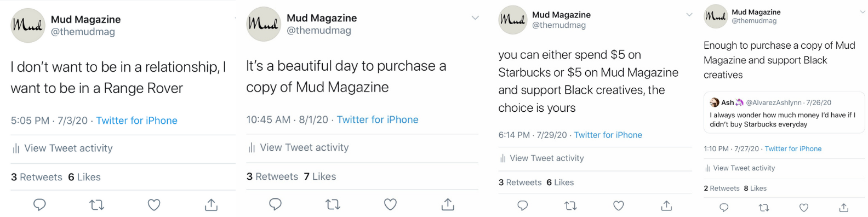Expand the options chevron on the 7/29/20 tweet

coord(689,15)
